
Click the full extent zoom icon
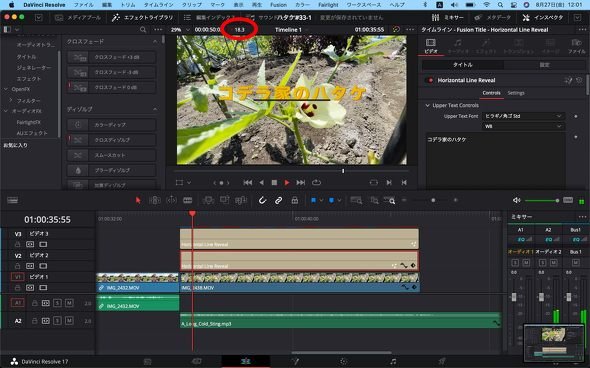click(x=356, y=201)
